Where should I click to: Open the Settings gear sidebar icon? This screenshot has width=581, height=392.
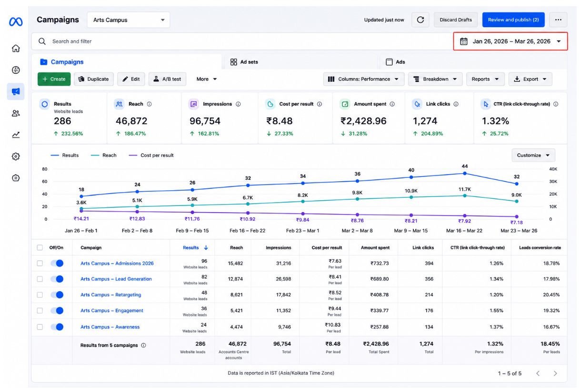(16, 157)
